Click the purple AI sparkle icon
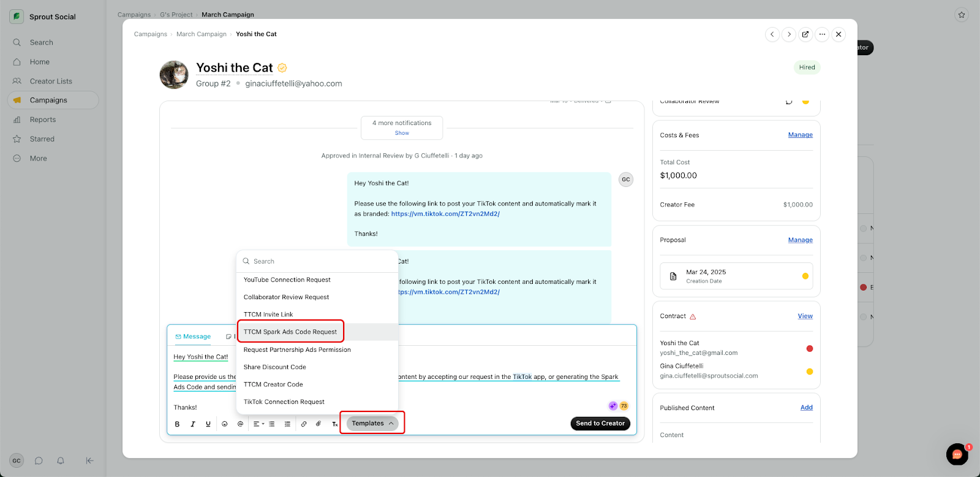Screen dimensions: 980x477 tap(612, 406)
